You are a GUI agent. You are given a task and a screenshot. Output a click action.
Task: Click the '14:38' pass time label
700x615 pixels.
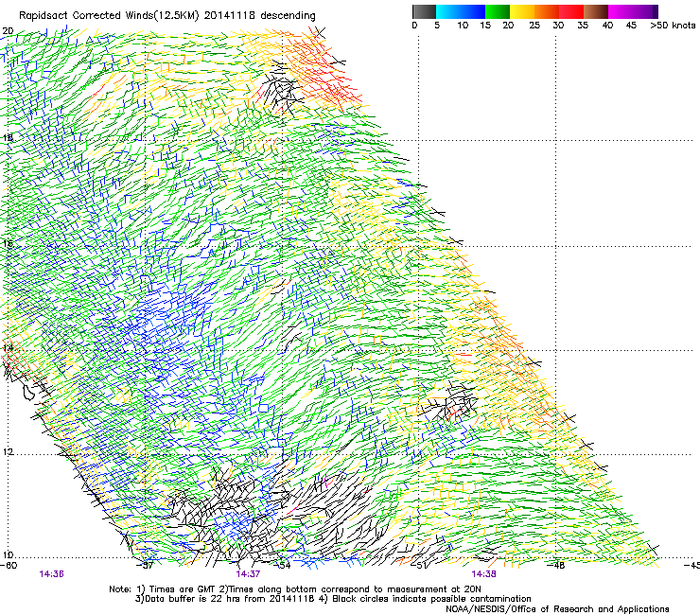pos(483,574)
